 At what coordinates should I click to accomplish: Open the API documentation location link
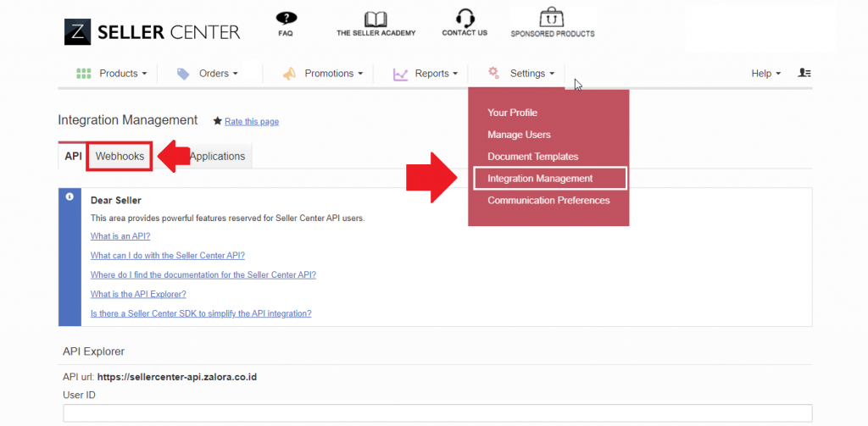click(203, 275)
